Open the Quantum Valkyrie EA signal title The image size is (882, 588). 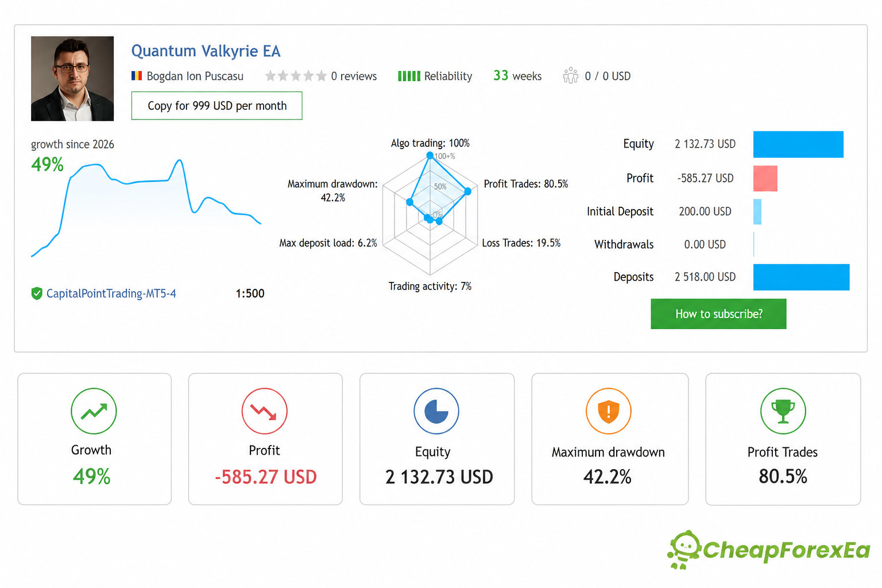click(x=206, y=51)
